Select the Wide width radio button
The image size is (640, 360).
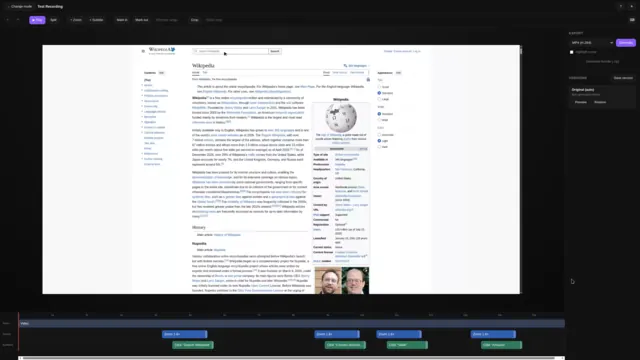379,120
